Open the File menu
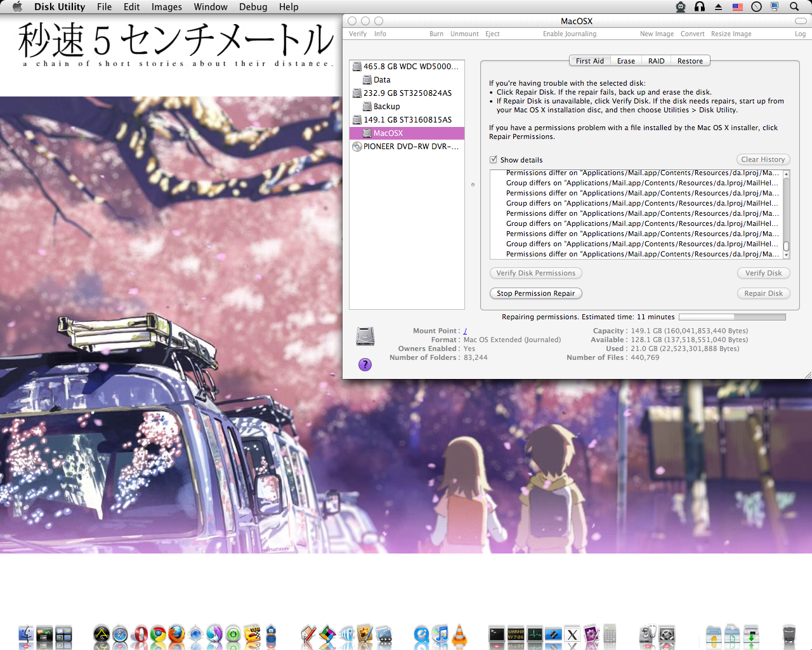Image resolution: width=812 pixels, height=650 pixels. (104, 6)
